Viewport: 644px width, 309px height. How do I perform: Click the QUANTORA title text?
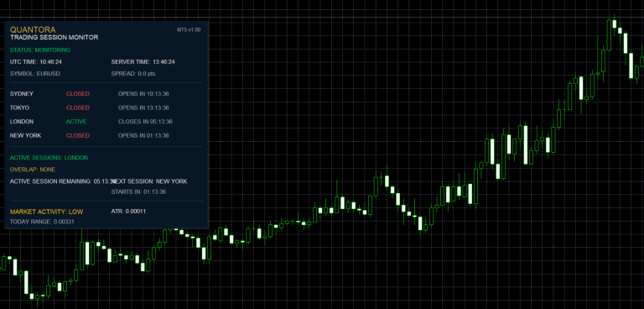(33, 29)
